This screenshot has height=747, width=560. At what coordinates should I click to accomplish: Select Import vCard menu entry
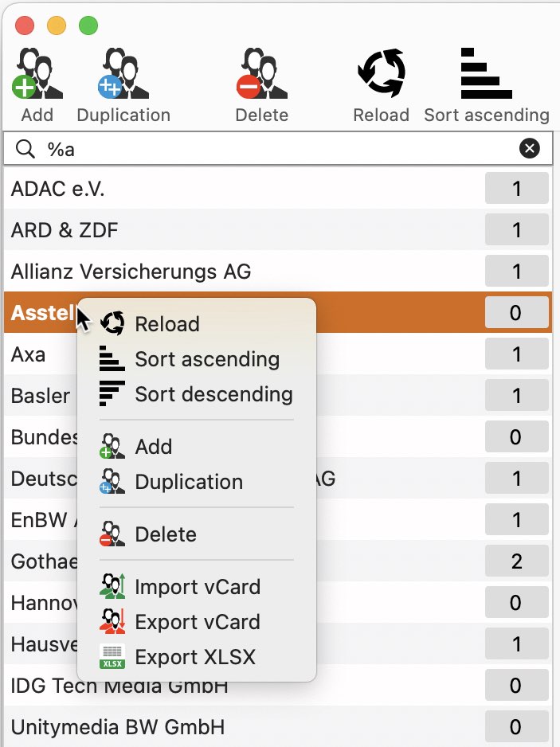(x=196, y=587)
